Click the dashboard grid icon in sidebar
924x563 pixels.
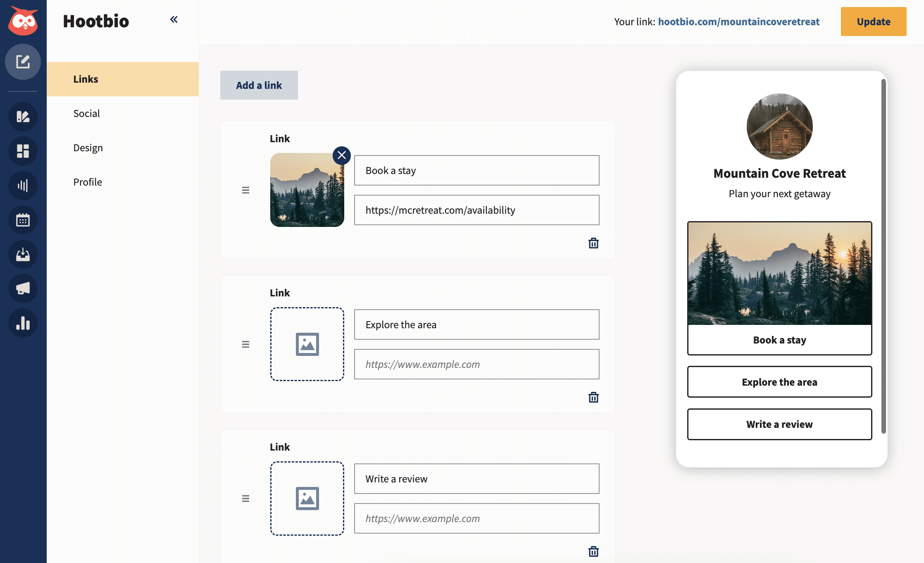point(23,151)
